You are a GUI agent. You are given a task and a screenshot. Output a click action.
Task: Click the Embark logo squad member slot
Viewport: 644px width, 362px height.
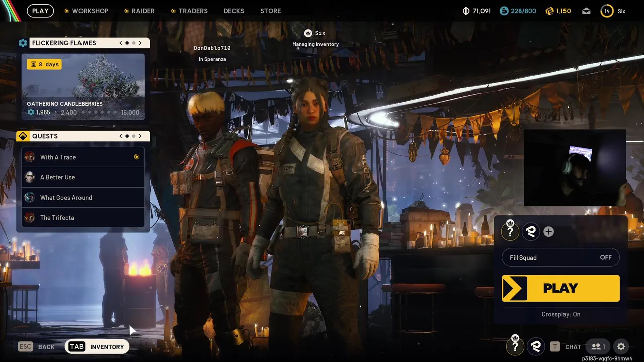[x=530, y=231]
